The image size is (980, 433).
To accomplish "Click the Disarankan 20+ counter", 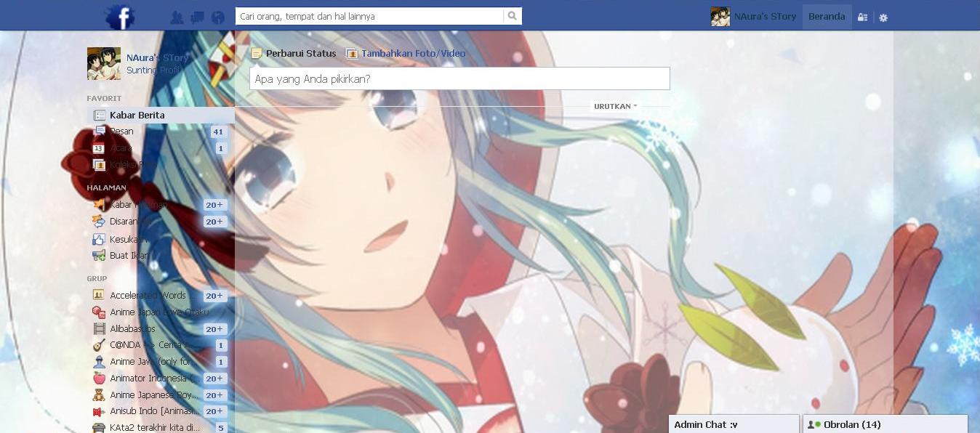I will (214, 222).
